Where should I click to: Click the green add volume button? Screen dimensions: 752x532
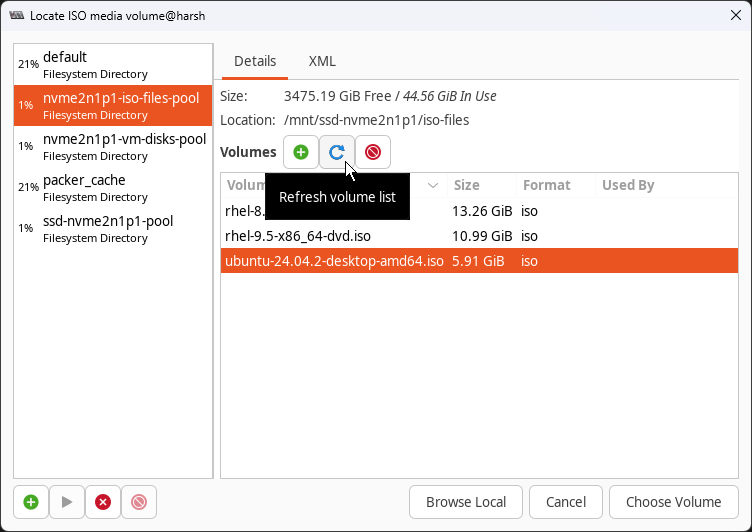coord(301,152)
